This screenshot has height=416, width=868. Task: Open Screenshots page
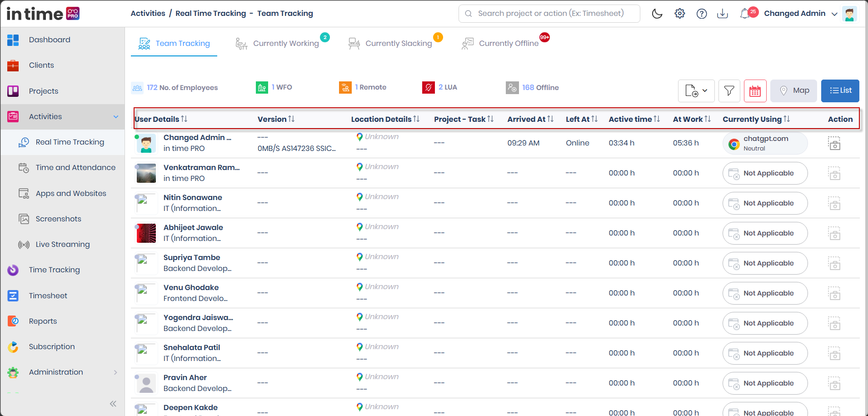coord(58,219)
